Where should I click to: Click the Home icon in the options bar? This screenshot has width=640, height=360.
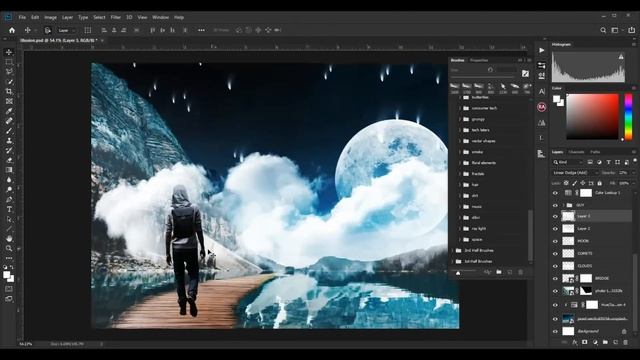[x=12, y=30]
